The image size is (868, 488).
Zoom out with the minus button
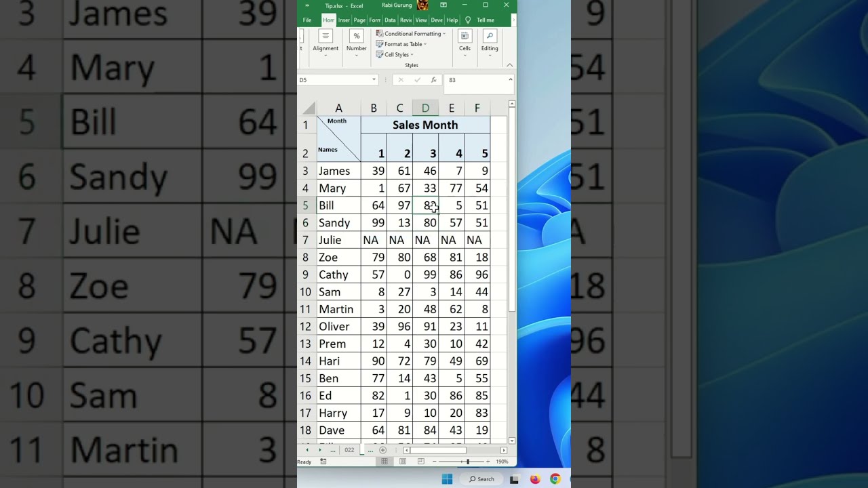tap(435, 462)
